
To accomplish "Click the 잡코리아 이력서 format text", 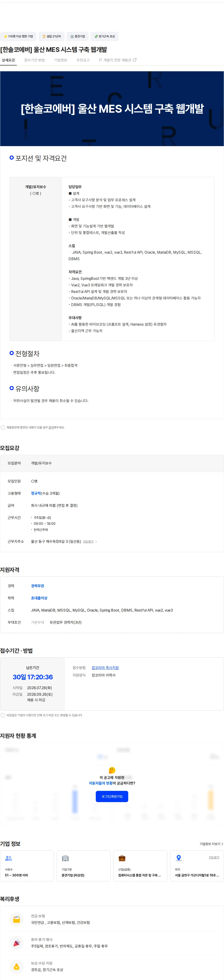I will point(103,675).
